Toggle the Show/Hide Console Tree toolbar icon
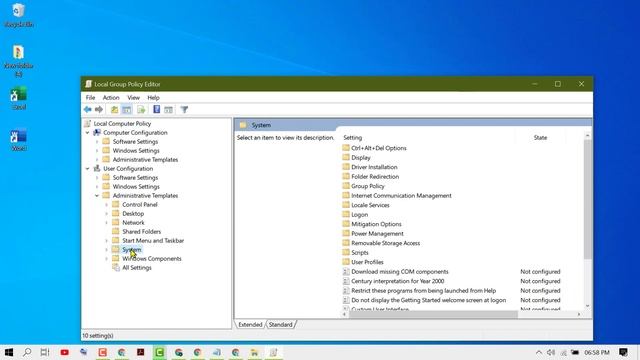 [x=127, y=109]
